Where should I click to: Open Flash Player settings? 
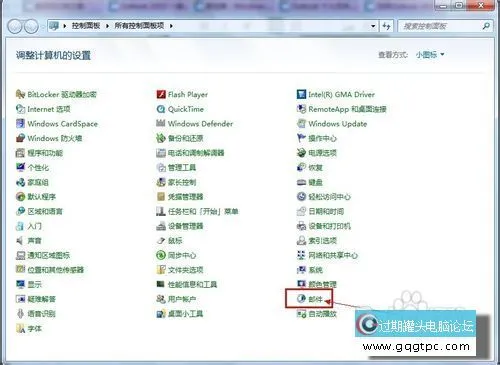pyautogui.click(x=182, y=94)
